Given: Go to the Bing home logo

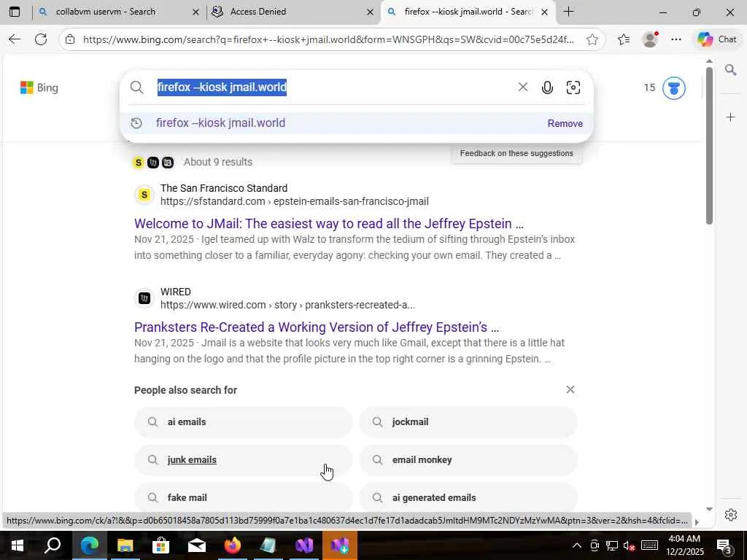Looking at the screenshot, I should 39,87.
